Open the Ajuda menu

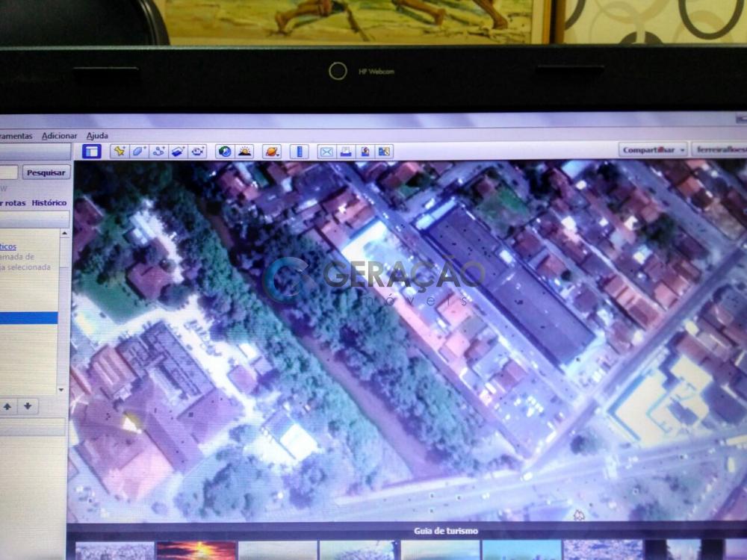click(x=97, y=136)
